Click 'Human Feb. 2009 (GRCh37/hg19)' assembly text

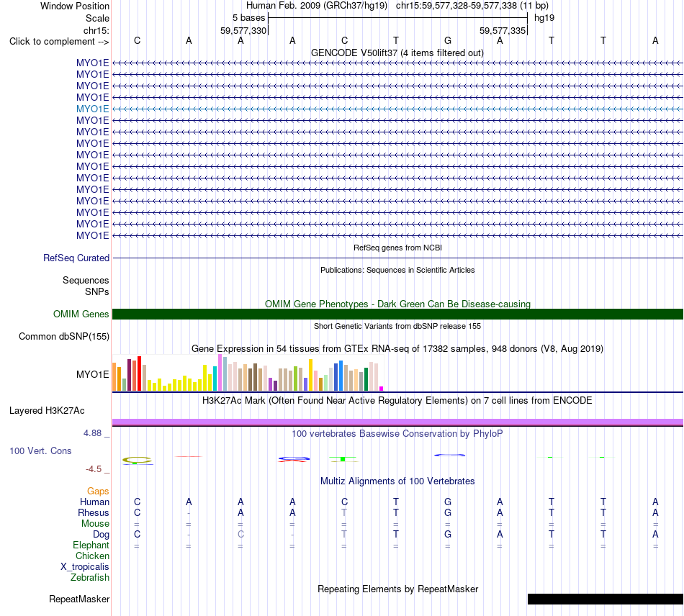click(317, 6)
